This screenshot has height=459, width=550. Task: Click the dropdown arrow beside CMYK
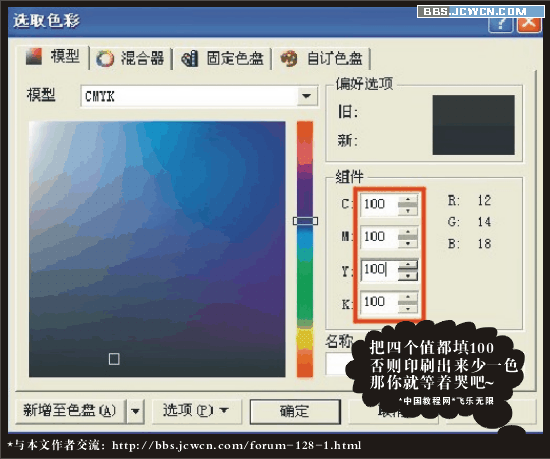307,96
